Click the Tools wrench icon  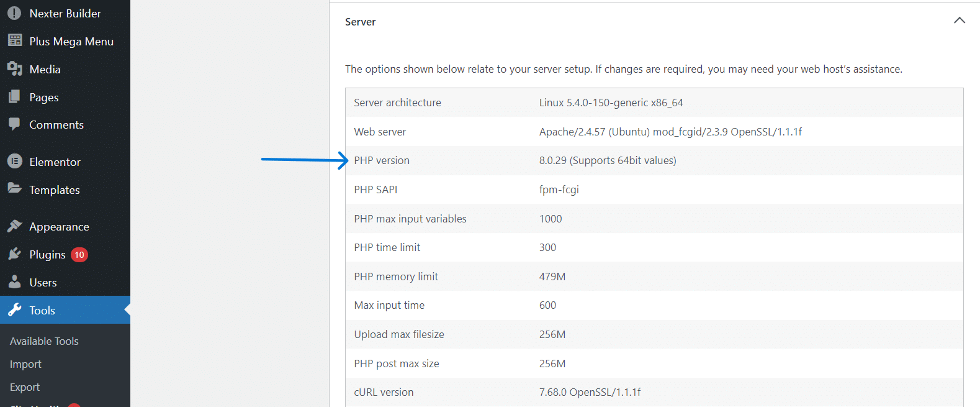click(15, 310)
